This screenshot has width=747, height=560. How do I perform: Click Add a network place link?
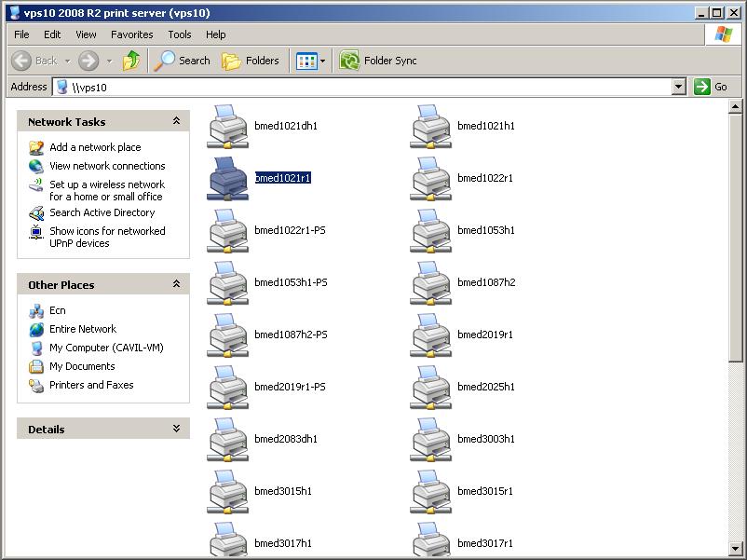95,147
